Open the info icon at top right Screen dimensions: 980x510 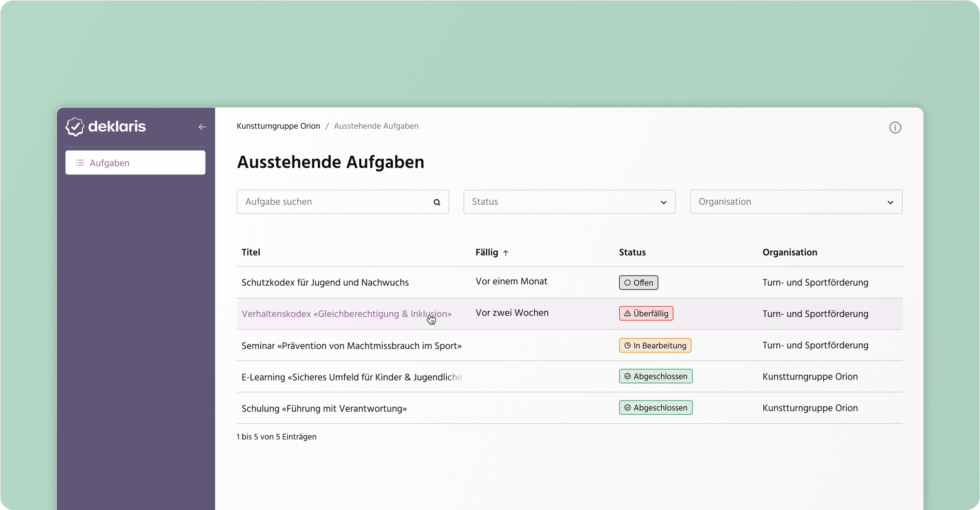pos(895,128)
